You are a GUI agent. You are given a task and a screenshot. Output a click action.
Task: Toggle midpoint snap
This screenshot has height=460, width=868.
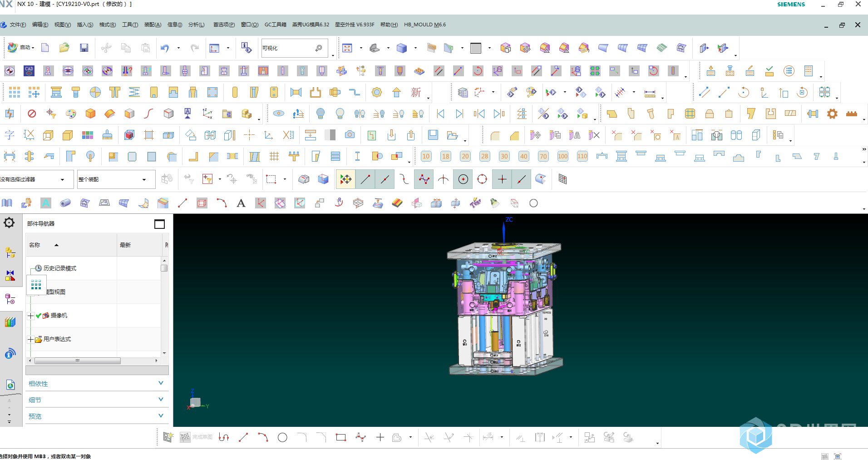pos(385,179)
